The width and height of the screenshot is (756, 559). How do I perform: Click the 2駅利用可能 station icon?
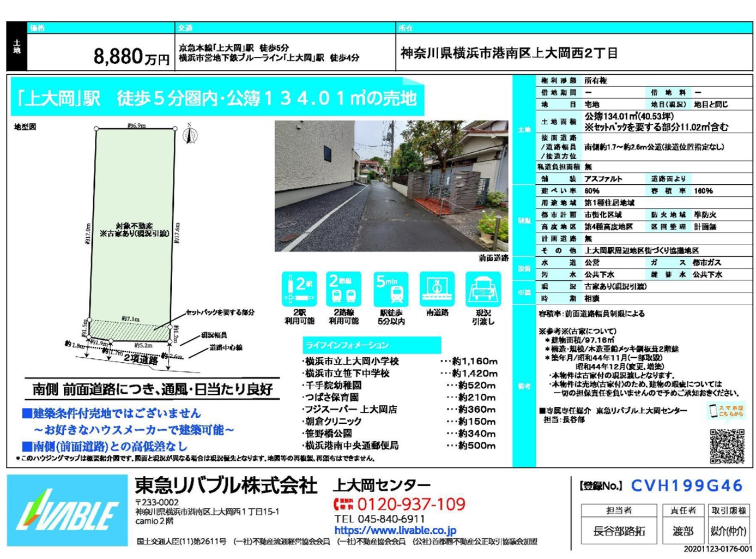pos(299,290)
